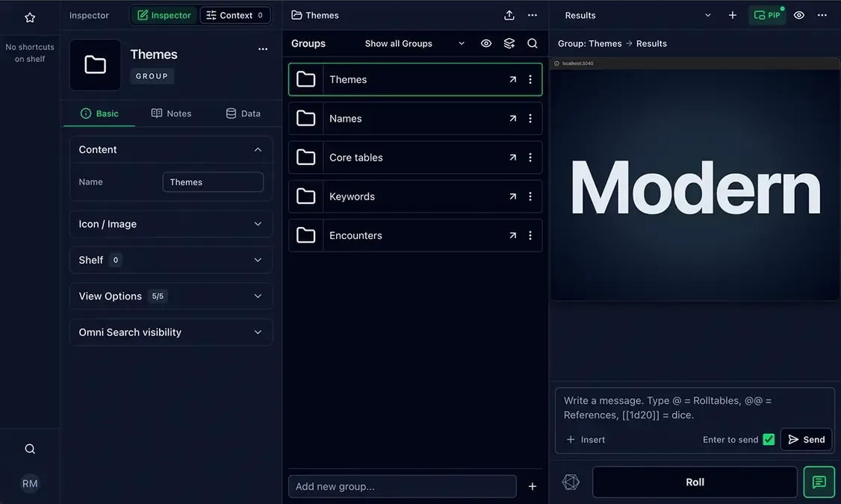The image size is (841, 504).
Task: Select the Context mode tab
Action: pos(235,16)
